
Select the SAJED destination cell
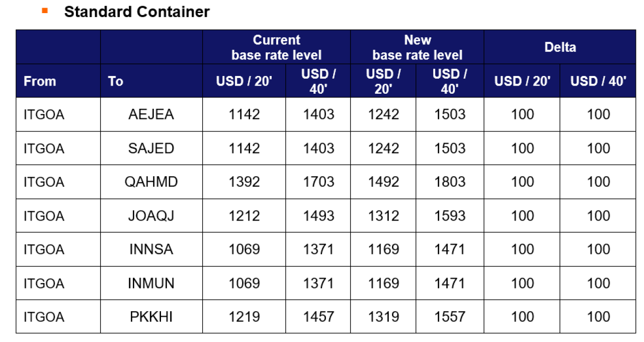pyautogui.click(x=151, y=148)
